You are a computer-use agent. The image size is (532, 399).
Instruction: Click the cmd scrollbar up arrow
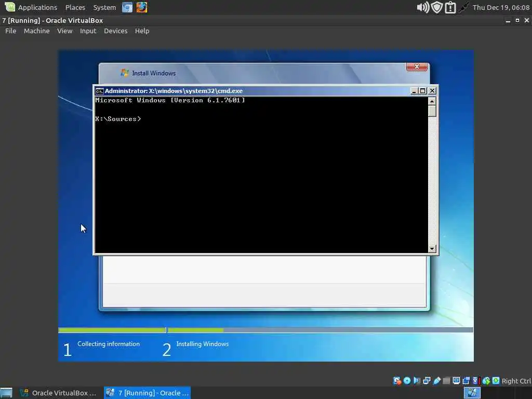pos(432,101)
